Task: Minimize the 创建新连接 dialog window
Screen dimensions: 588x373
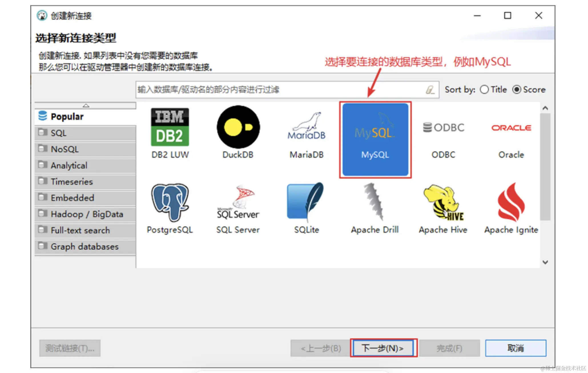Action: 477,15
